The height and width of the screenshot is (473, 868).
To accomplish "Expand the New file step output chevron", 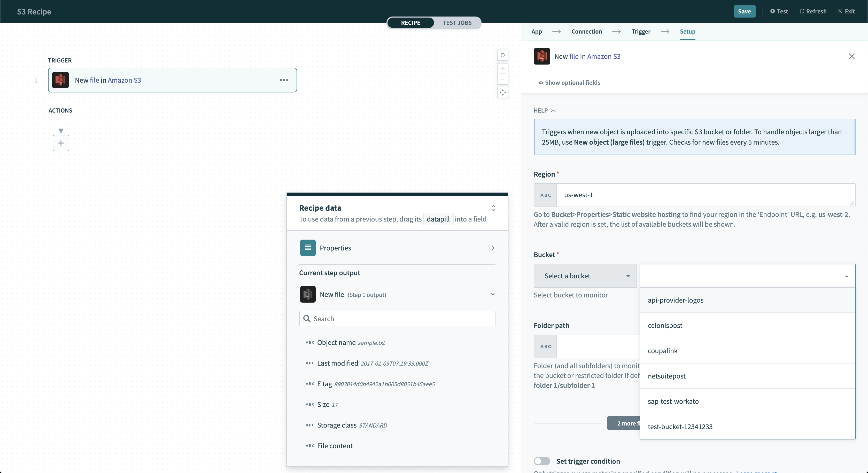I will (x=492, y=293).
